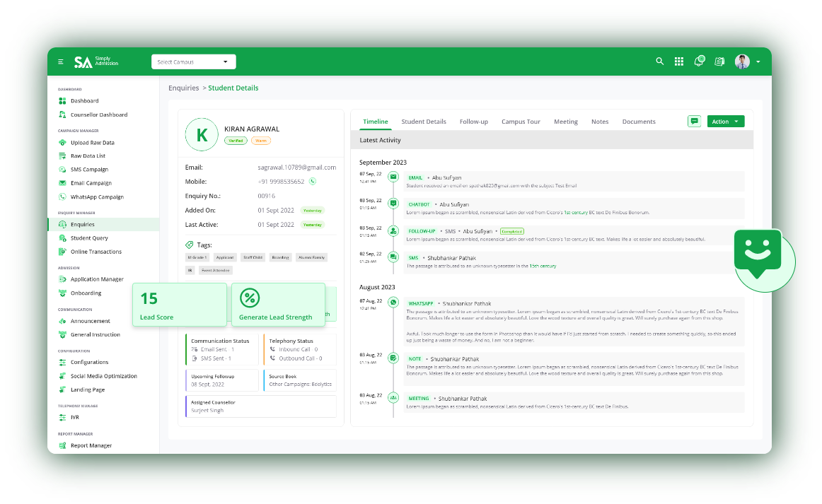This screenshot has width=822, height=504.
Task: Click Generate Lead Strength button
Action: 277,305
